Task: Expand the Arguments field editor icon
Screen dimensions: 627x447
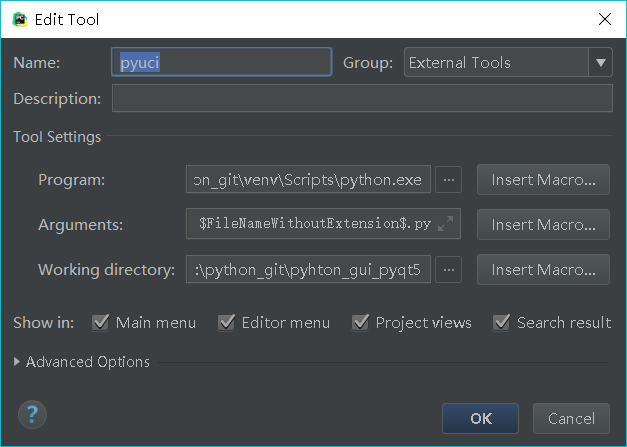Action: point(447,225)
